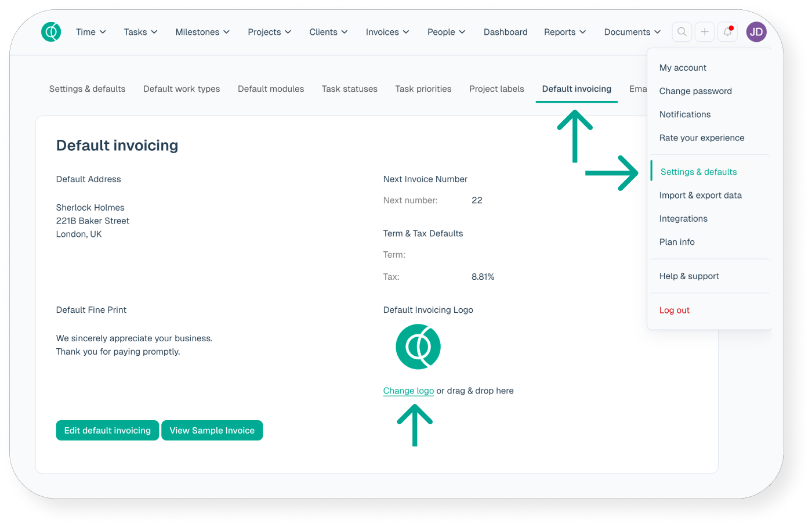
Task: Click the app logo in top-left corner
Action: click(x=51, y=32)
